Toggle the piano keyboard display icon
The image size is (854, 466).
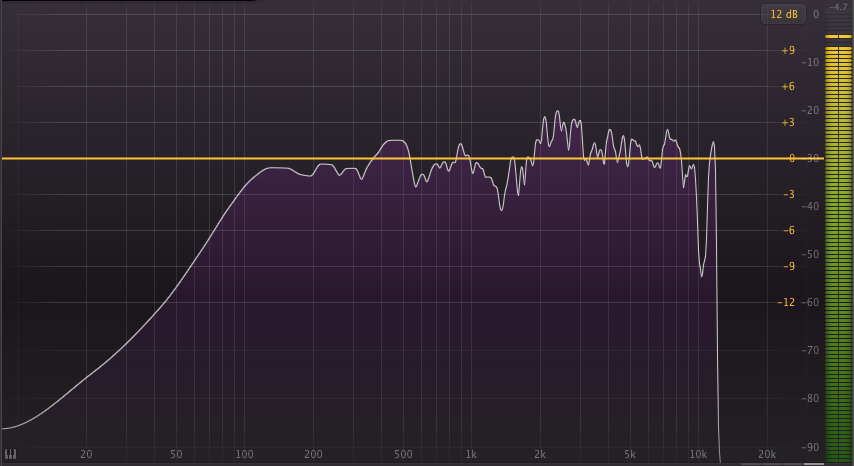pos(10,454)
